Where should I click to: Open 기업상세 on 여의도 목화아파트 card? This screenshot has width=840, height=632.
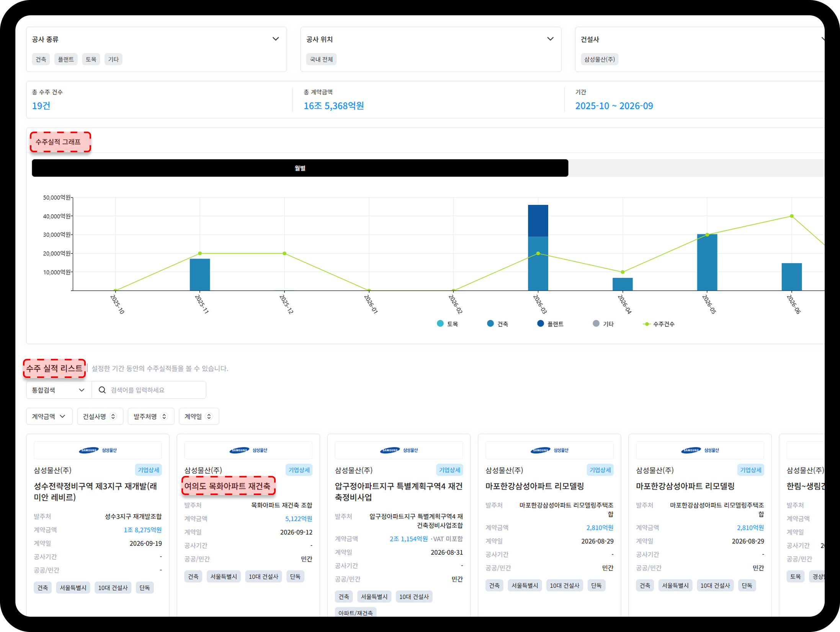click(299, 470)
